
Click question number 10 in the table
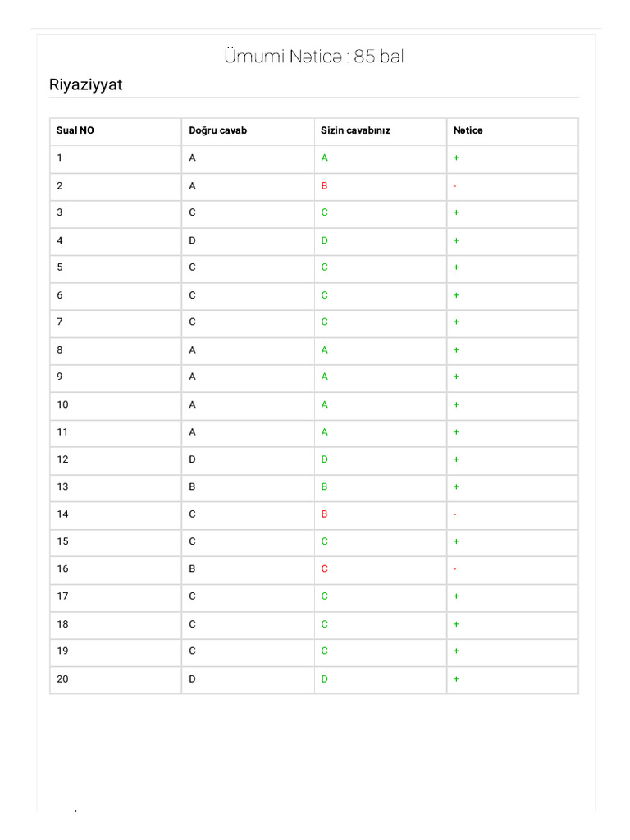pyautogui.click(x=63, y=404)
